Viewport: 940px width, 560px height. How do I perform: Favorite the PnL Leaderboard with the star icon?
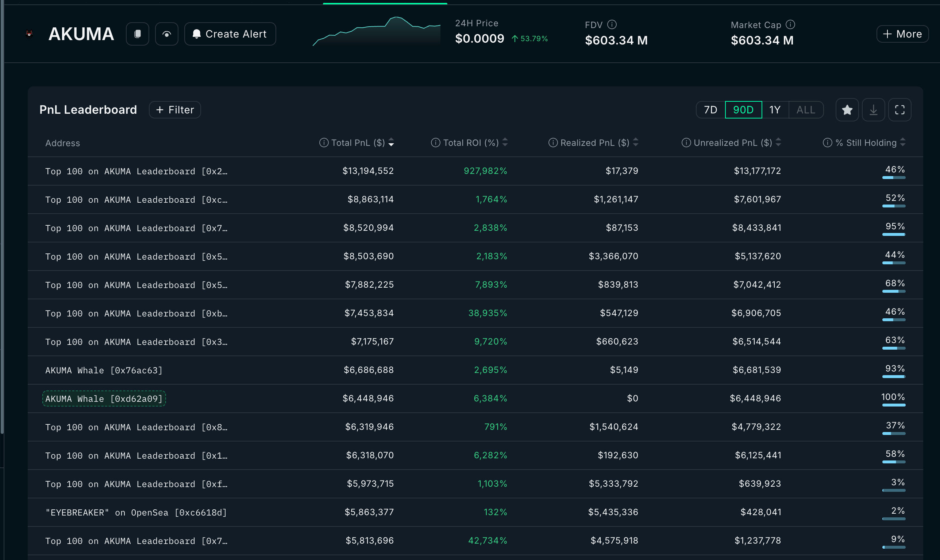[847, 109]
